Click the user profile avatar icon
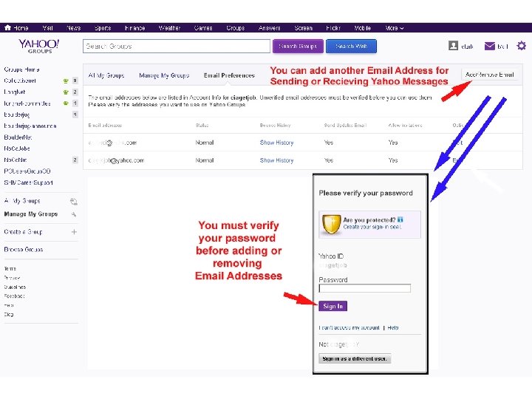 (453, 46)
